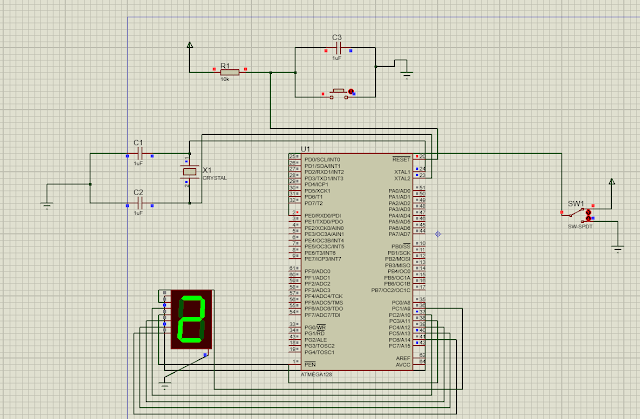Click the blue diamond origin marker
Viewport: 640px width, 419px height.
pos(438,234)
